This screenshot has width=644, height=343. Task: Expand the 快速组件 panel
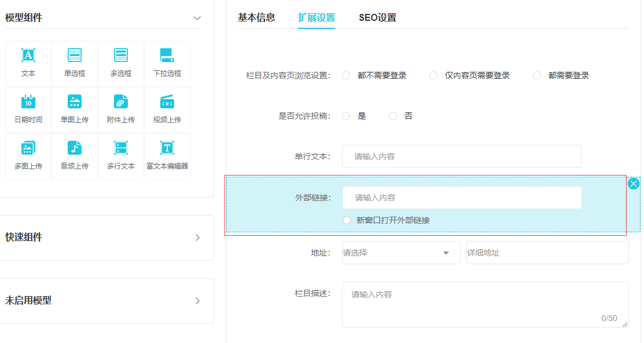click(x=197, y=238)
